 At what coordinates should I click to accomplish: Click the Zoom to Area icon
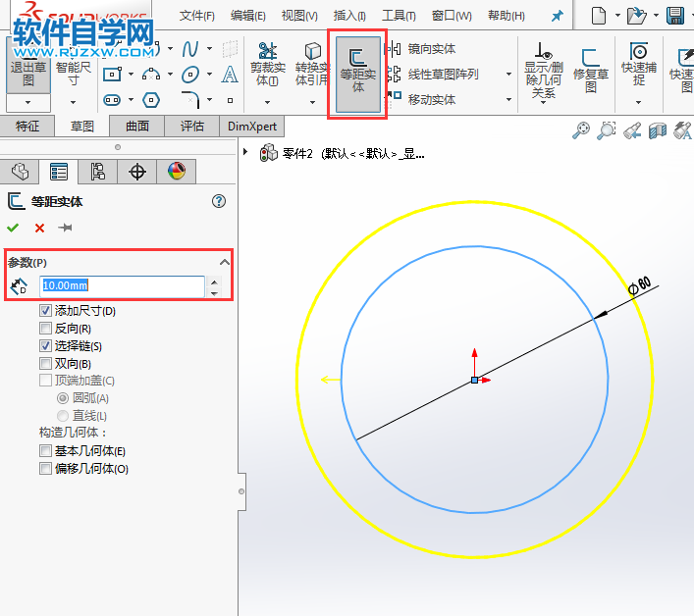tap(607, 130)
